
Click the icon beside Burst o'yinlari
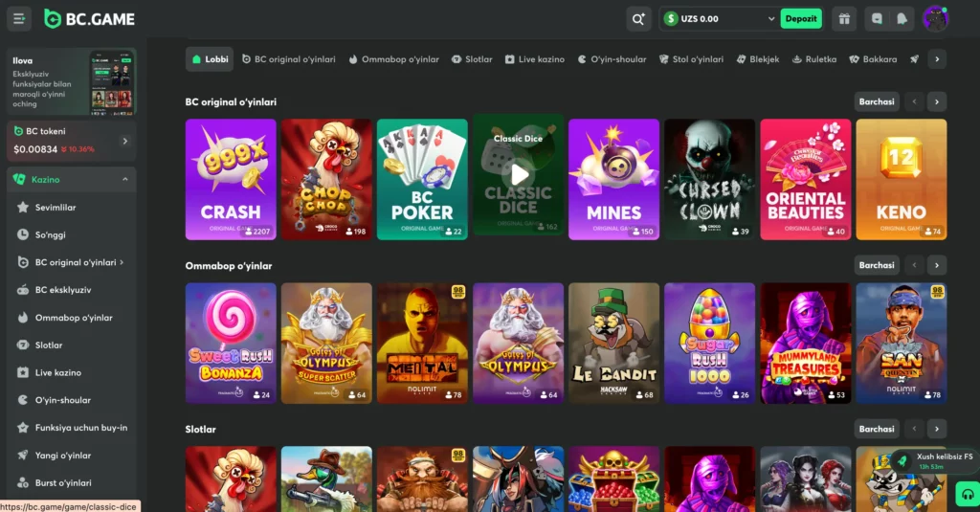pos(23,482)
